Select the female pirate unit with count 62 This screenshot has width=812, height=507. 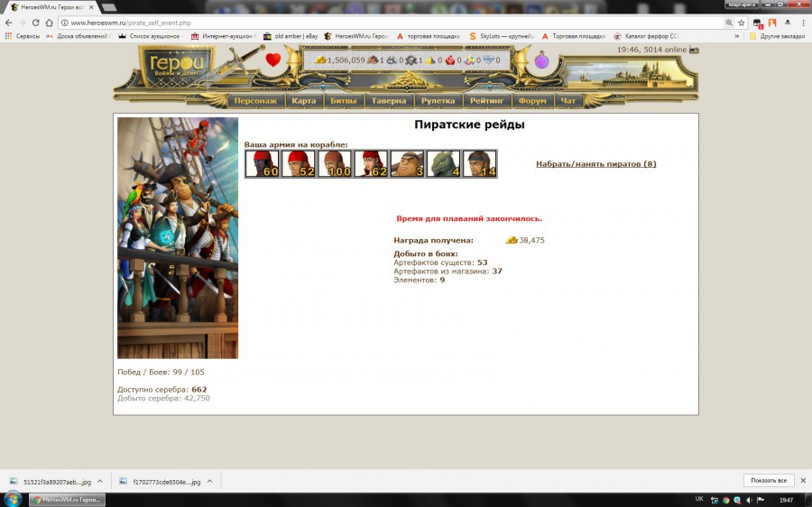[371, 163]
